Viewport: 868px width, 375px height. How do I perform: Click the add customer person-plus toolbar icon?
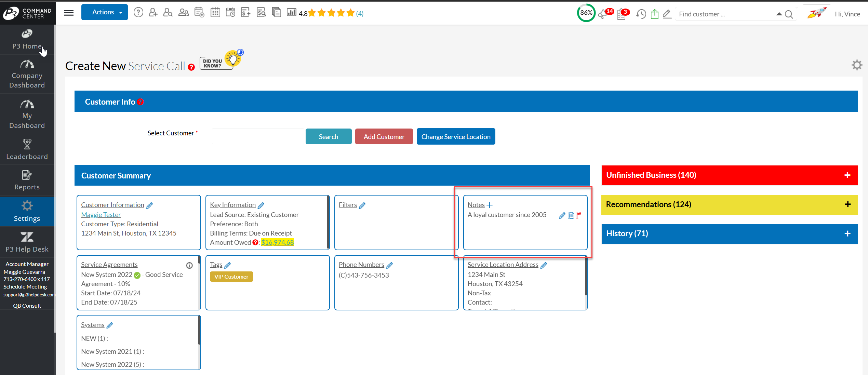[153, 13]
